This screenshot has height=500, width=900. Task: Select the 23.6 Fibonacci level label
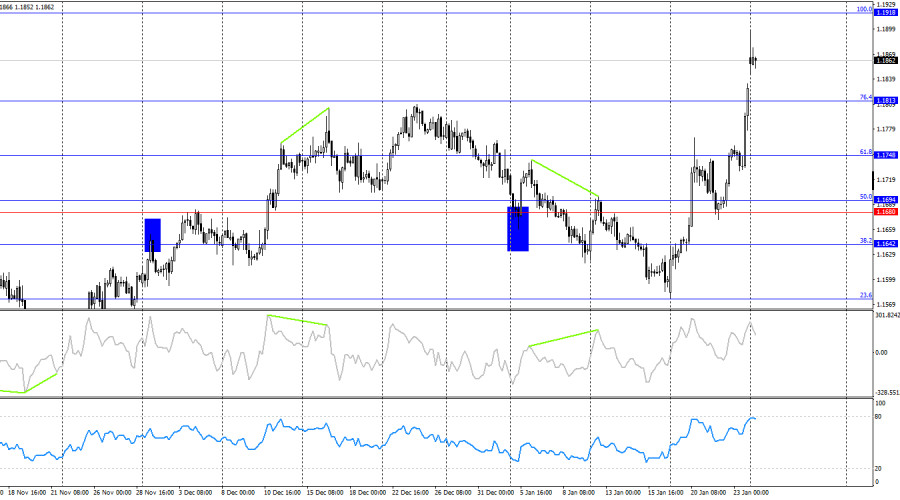pyautogui.click(x=866, y=295)
